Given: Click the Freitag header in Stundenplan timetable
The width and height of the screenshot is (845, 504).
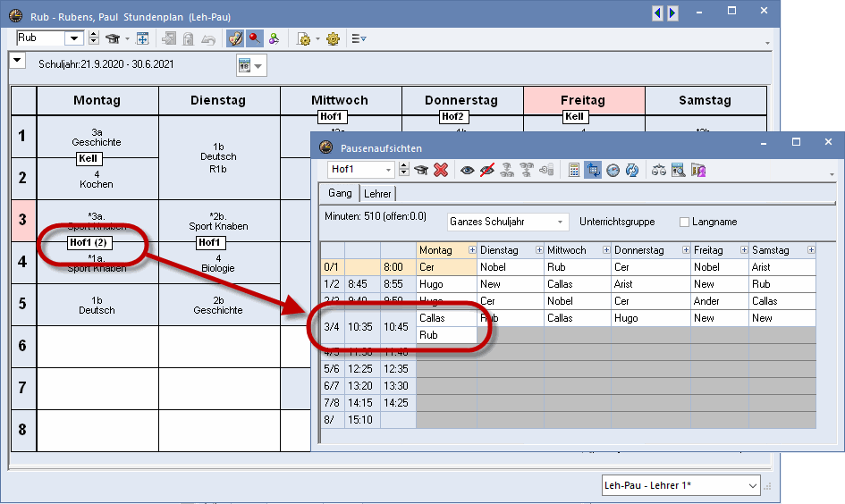Looking at the screenshot, I should click(x=584, y=101).
